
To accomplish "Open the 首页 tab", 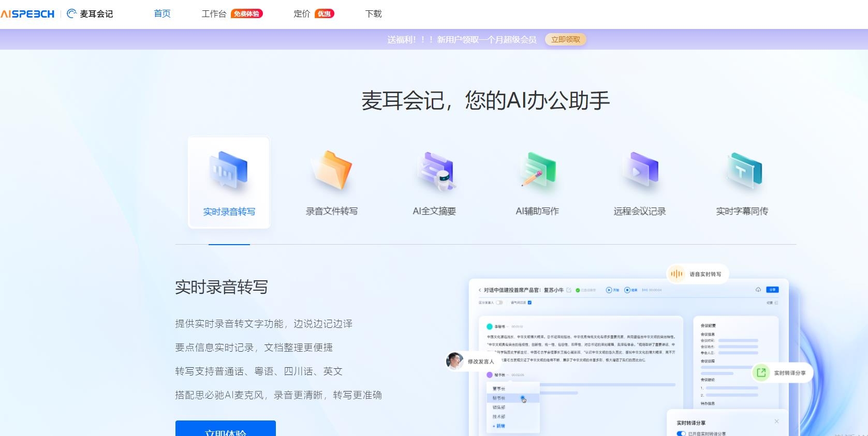I will point(162,14).
